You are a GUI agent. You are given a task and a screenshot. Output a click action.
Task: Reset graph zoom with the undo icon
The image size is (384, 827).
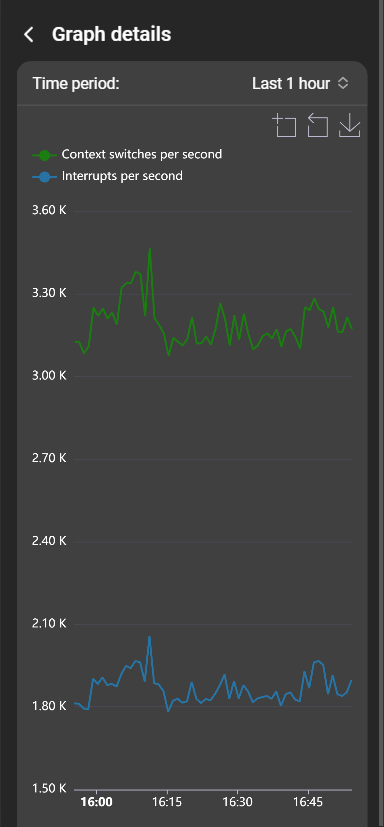(318, 126)
